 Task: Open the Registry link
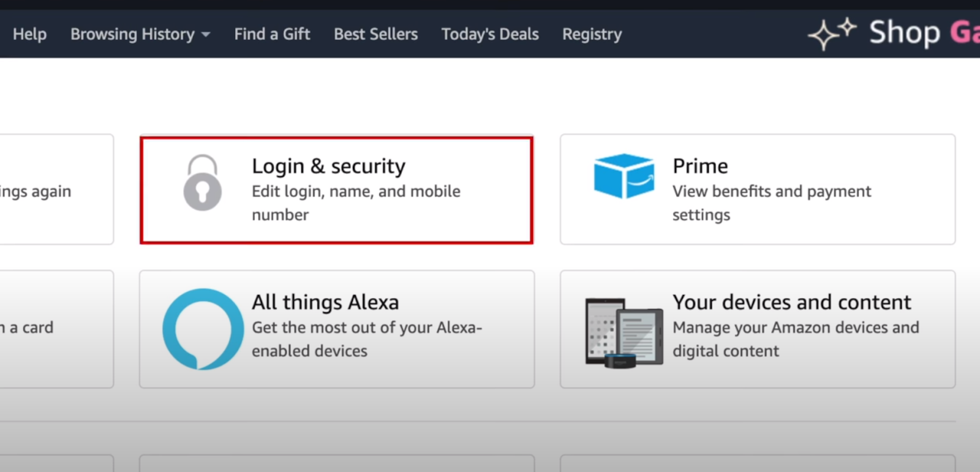(592, 34)
